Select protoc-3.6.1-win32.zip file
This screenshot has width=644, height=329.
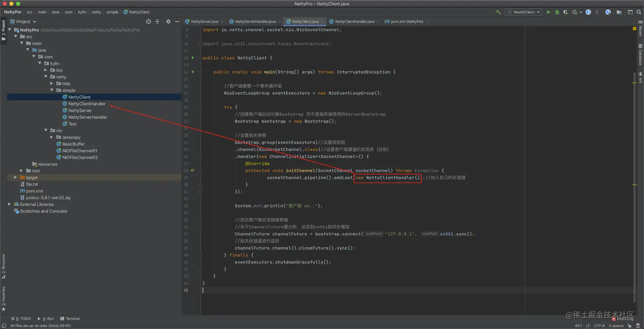click(48, 197)
